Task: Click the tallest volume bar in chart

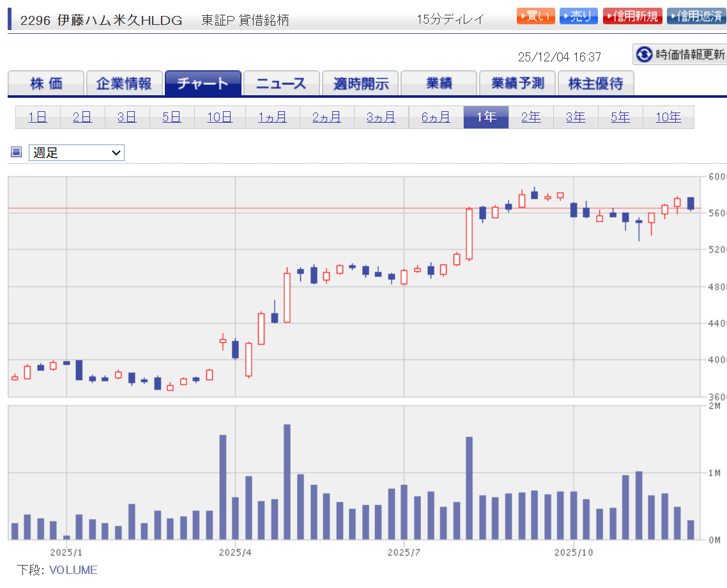Action: coord(287,483)
